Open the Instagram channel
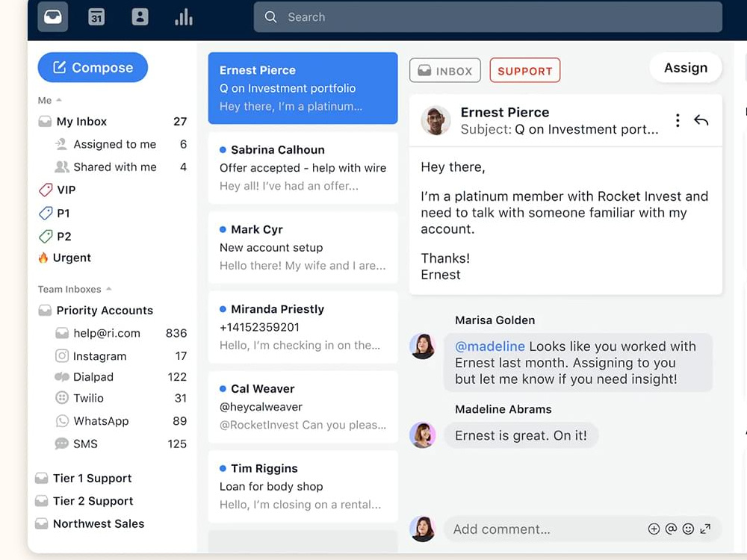747x560 pixels. point(121,356)
